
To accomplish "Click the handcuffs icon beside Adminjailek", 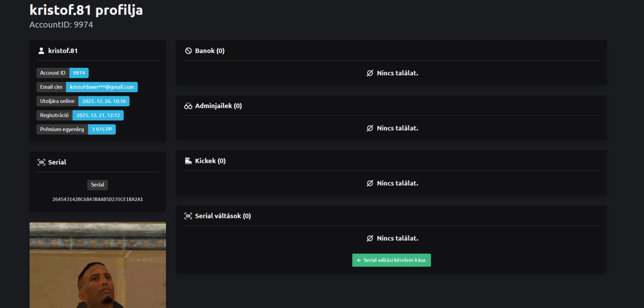I will [188, 106].
